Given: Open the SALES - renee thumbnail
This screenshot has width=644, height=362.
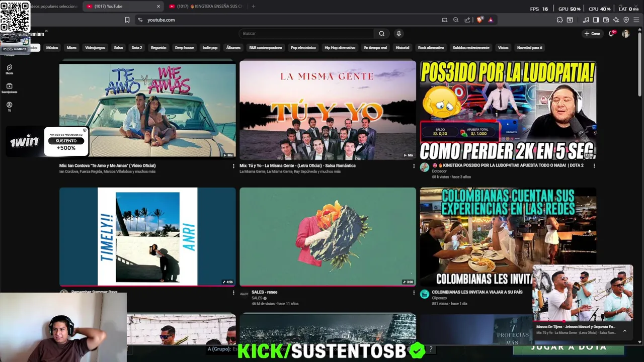Looking at the screenshot, I should (x=328, y=237).
